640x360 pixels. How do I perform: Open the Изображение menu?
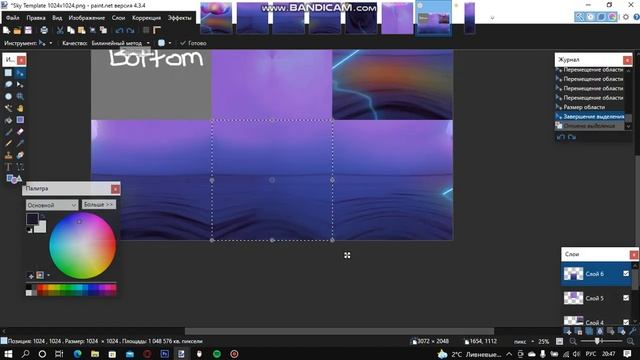(87, 18)
